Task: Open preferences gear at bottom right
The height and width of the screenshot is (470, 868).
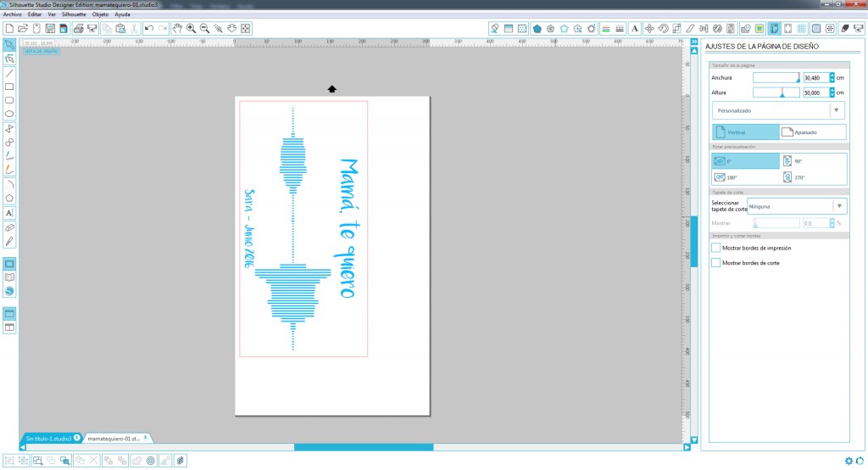Action: [x=849, y=461]
